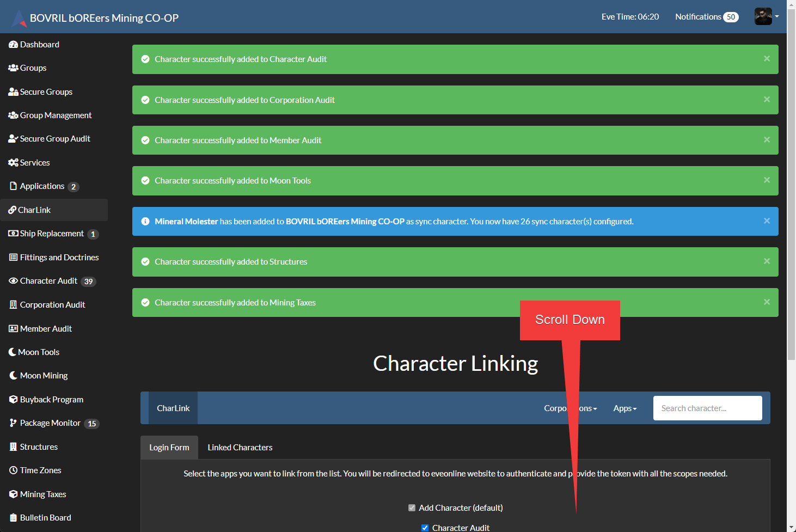Screen dimensions: 796x532
Task: Open the user profile menu
Action: pyautogui.click(x=767, y=16)
